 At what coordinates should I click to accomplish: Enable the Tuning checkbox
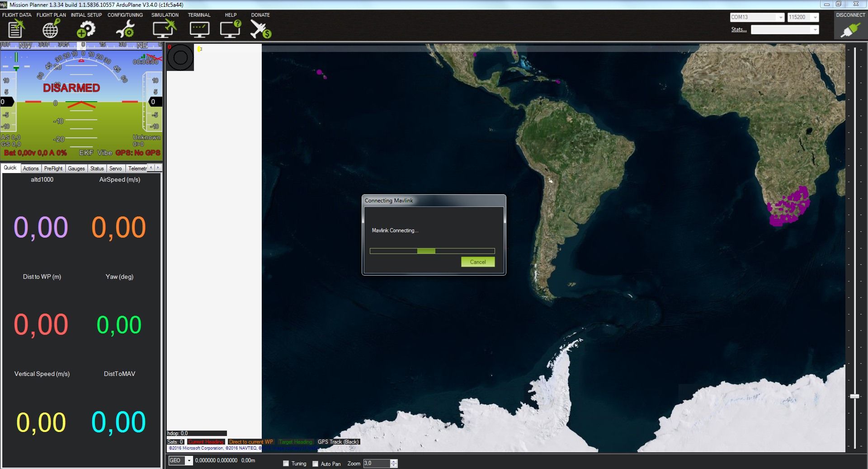286,464
